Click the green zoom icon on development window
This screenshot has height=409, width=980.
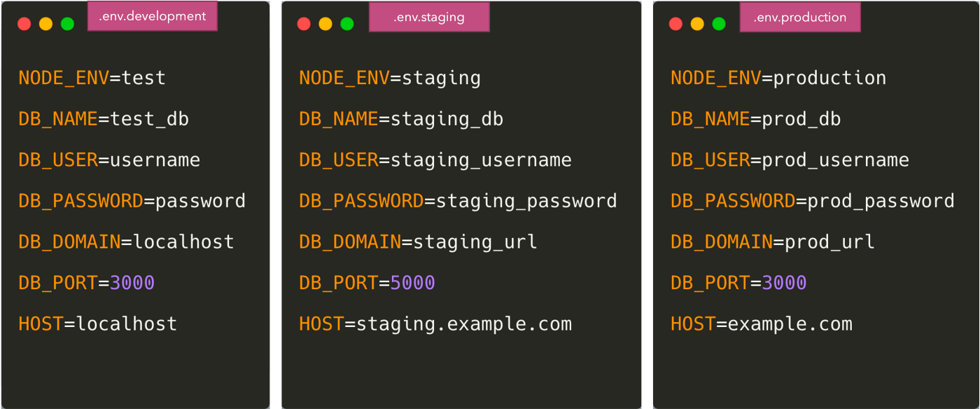pyautogui.click(x=67, y=23)
